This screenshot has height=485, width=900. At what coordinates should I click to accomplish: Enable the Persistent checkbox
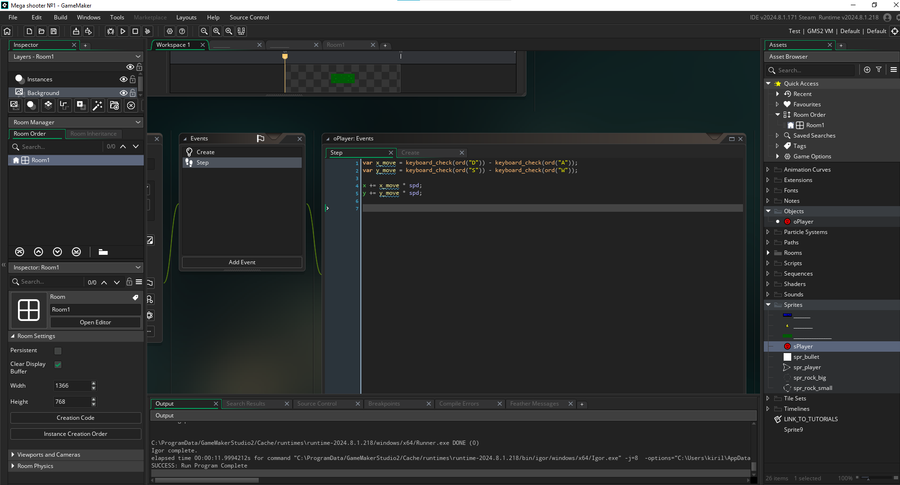tap(57, 351)
